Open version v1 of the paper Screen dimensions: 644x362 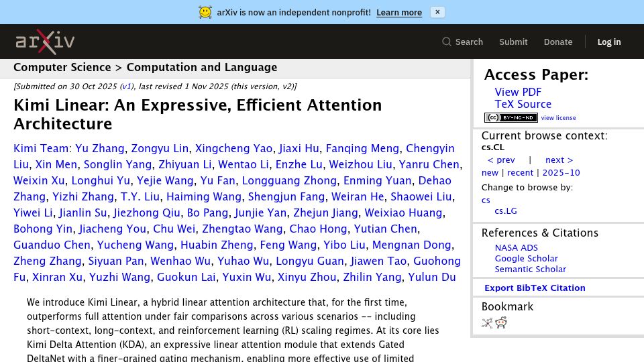(127, 86)
